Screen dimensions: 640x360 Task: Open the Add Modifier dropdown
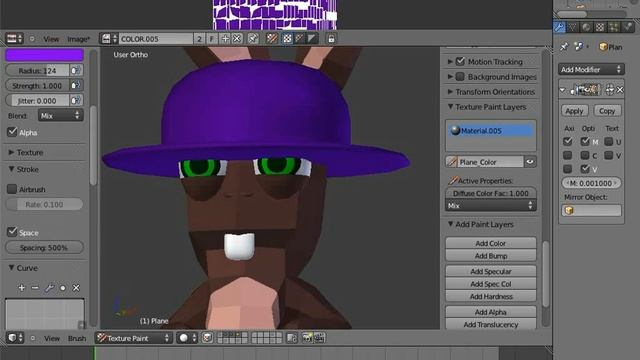coord(591,69)
